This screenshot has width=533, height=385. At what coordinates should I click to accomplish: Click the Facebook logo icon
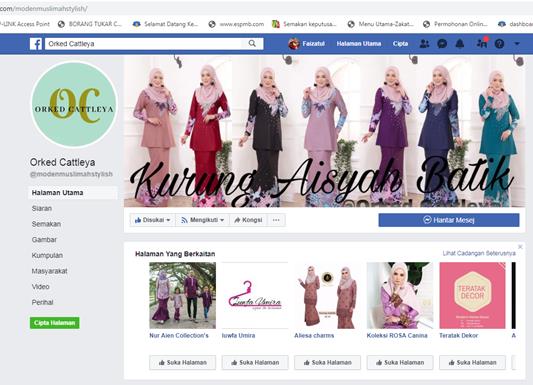point(36,44)
